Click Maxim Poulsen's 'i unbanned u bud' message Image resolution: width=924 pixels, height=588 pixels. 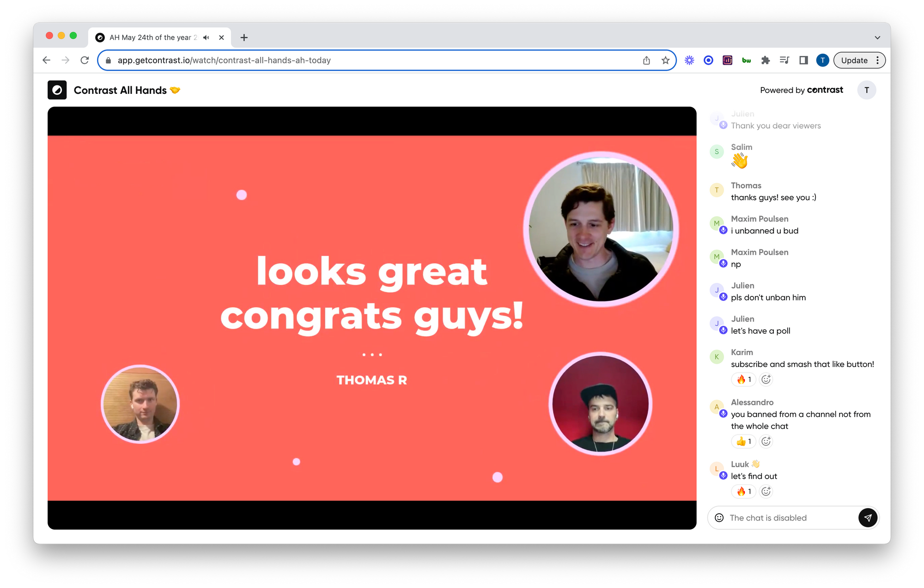click(x=765, y=231)
